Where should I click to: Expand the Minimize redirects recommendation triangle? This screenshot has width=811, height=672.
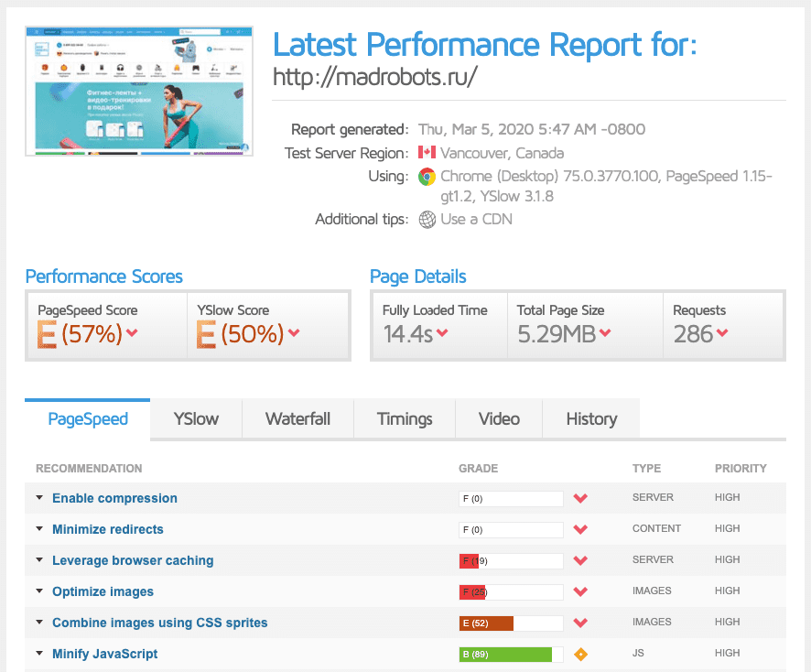click(39, 529)
